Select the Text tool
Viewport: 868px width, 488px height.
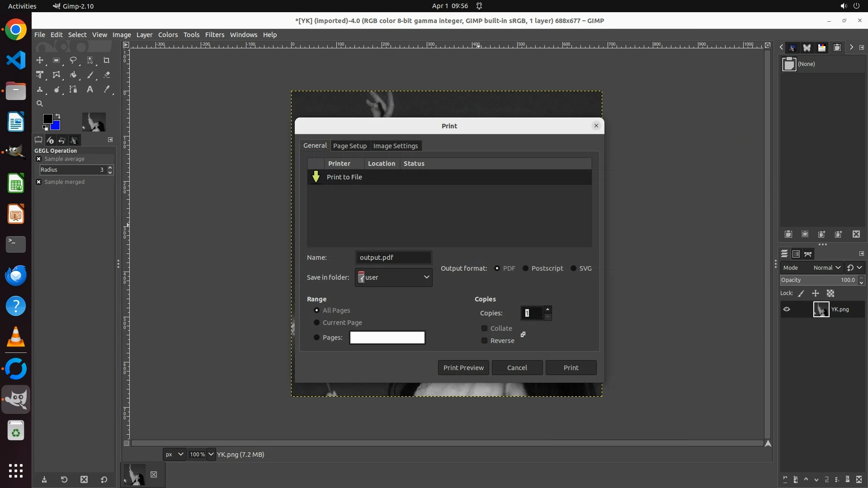[90, 89]
